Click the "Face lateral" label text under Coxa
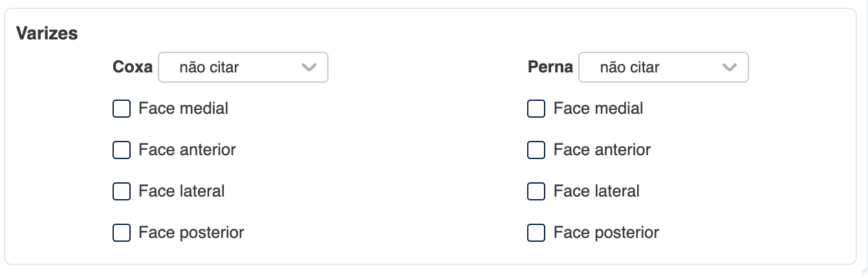The height and width of the screenshot is (278, 868). click(181, 191)
